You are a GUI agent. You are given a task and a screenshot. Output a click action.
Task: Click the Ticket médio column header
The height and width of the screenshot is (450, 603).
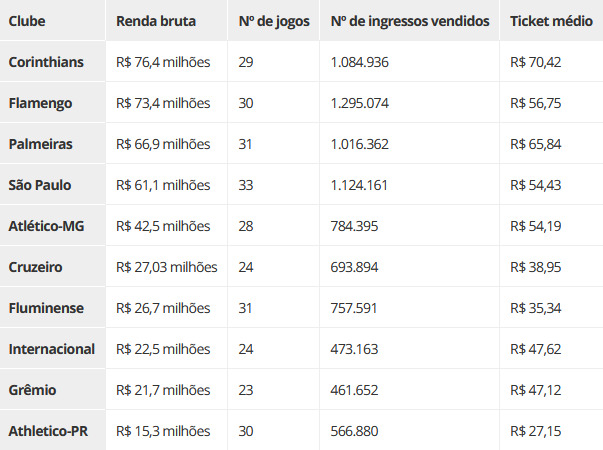pos(551,21)
